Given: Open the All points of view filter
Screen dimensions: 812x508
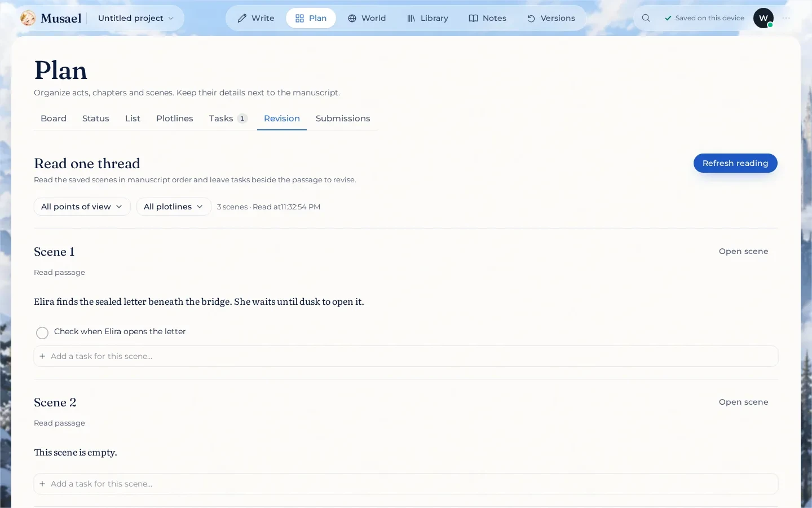Looking at the screenshot, I should tap(82, 207).
